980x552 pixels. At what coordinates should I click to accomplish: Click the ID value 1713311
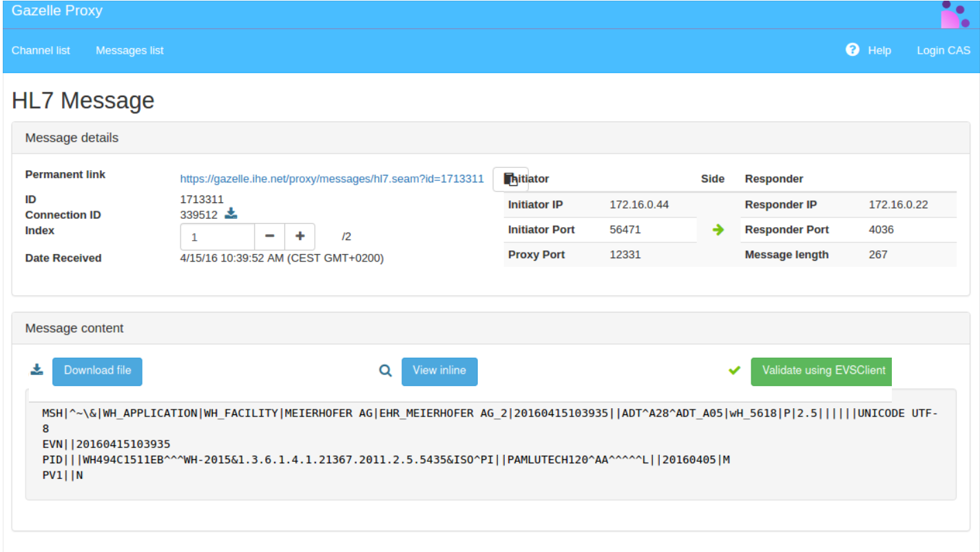click(x=202, y=200)
